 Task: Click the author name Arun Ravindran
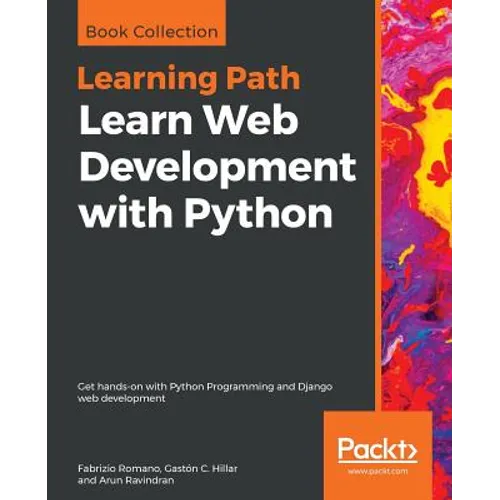click(x=136, y=480)
